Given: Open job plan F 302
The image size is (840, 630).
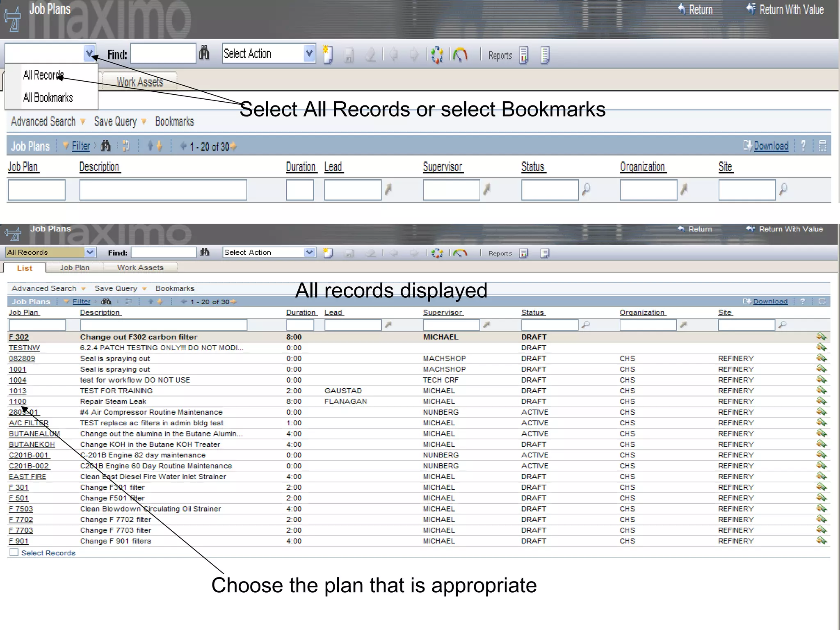Looking at the screenshot, I should [x=19, y=337].
